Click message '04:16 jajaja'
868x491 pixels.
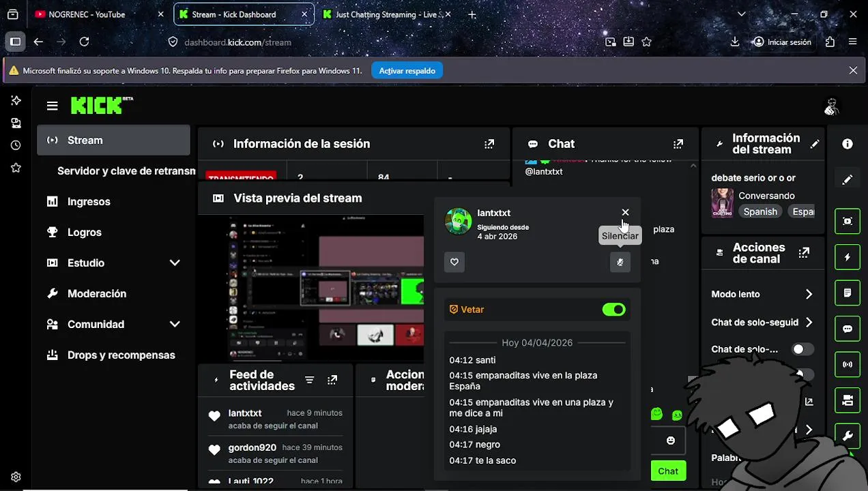click(473, 429)
